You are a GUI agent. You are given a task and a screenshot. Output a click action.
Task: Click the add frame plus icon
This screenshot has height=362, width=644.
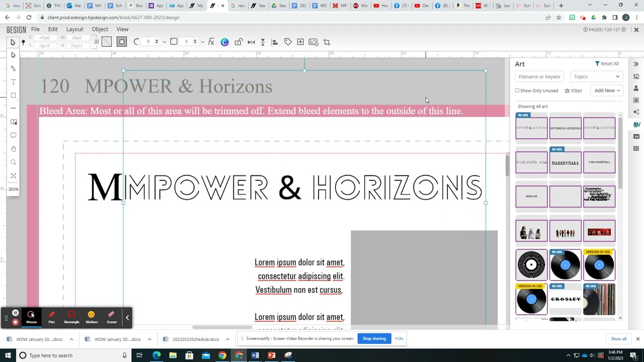click(x=300, y=42)
